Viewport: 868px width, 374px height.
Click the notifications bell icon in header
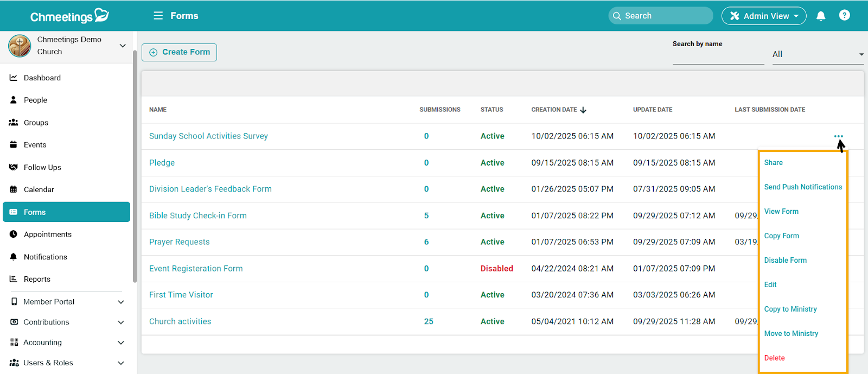pyautogui.click(x=821, y=16)
